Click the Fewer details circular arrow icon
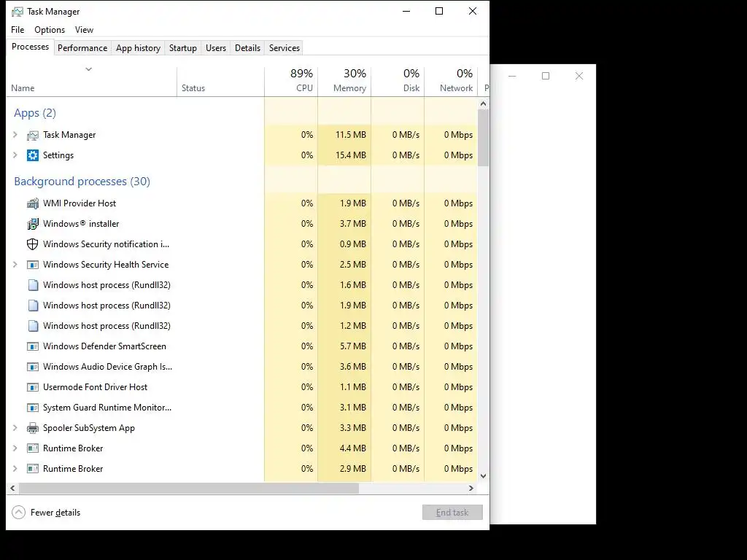The width and height of the screenshot is (747, 560). pyautogui.click(x=18, y=513)
